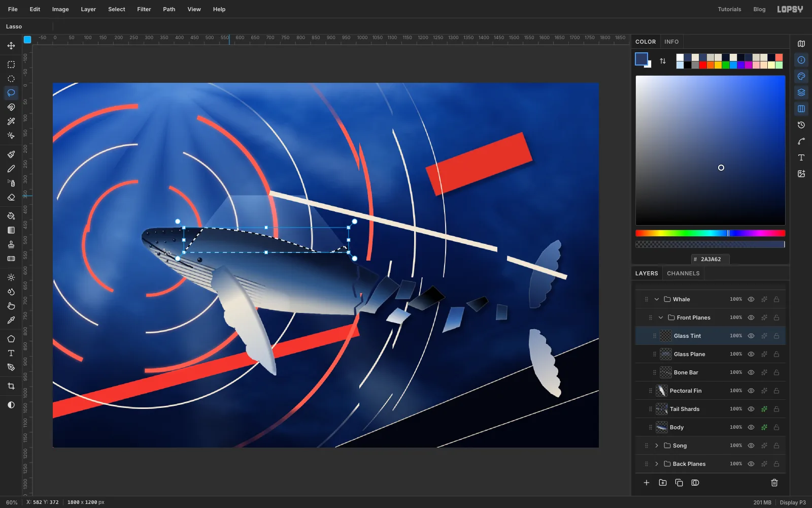Swap foreground and background colors
812x508 pixels.
(x=663, y=61)
